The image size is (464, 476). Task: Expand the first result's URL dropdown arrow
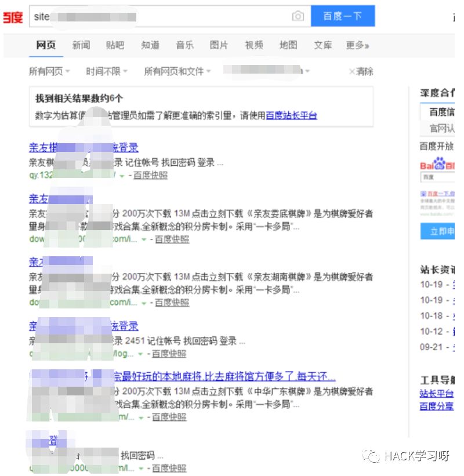click(122, 176)
